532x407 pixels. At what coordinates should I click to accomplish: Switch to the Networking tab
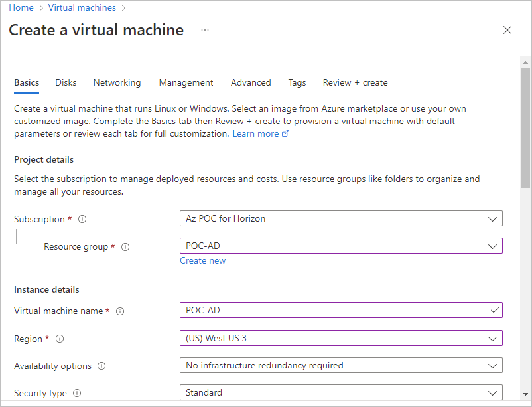[117, 82]
